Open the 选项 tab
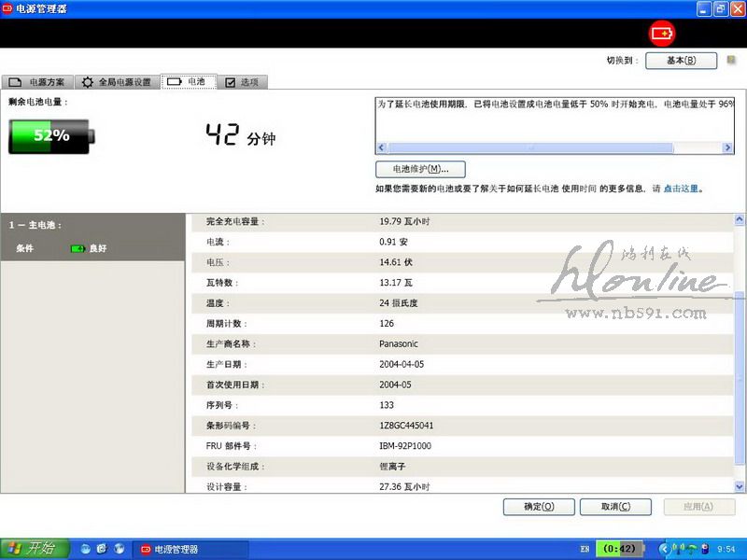Screen dimensions: 747x560 pyautogui.click(x=242, y=82)
